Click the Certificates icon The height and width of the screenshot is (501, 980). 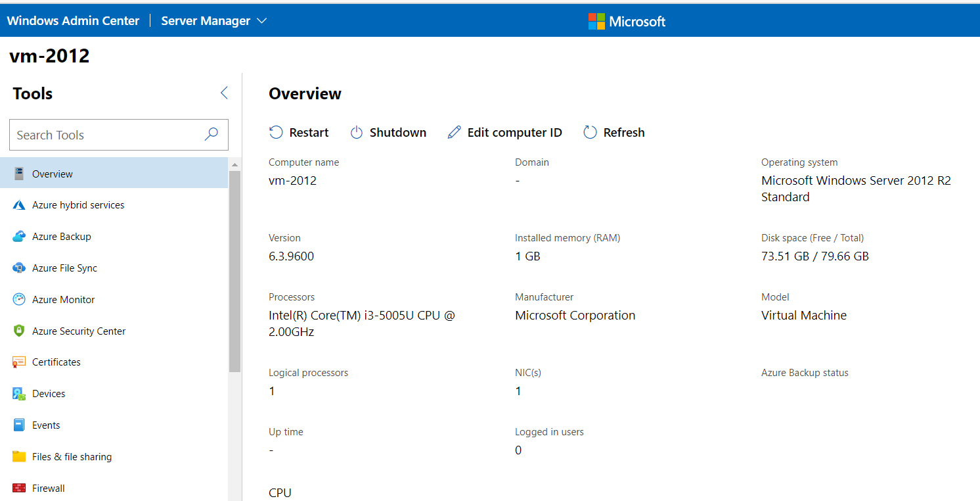pyautogui.click(x=19, y=362)
